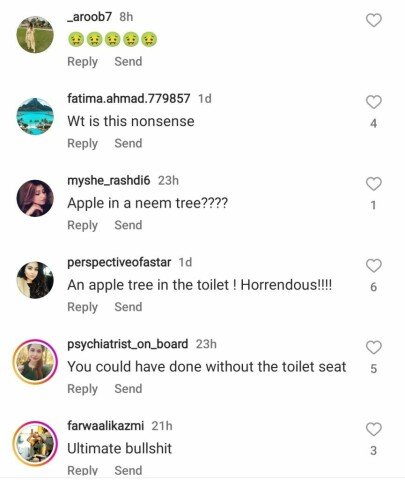Open perspectiveofastar username link
The image size is (405, 480).
coord(119,262)
